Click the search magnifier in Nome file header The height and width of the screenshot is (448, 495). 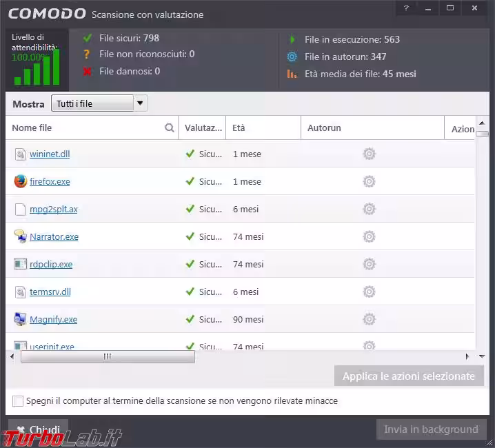point(170,128)
